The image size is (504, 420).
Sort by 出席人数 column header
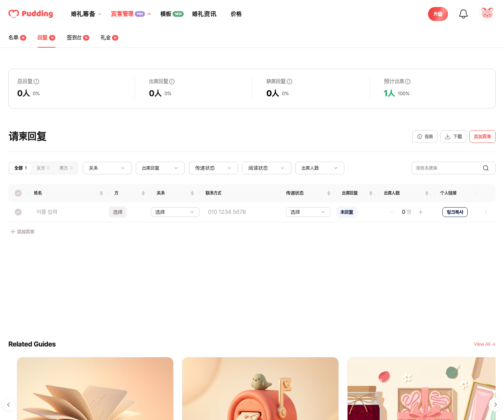[x=427, y=193]
